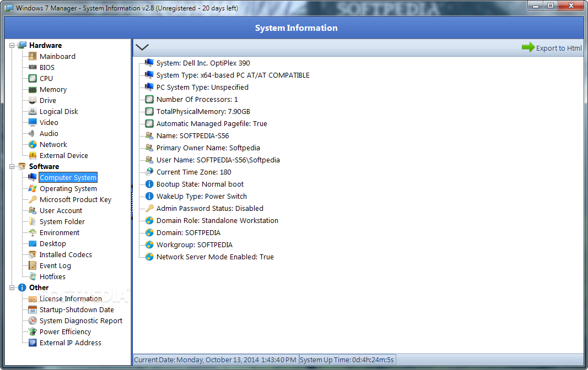Screen dimensions: 588x370
Task: Select 'User Name: SOFTPEDIA-S56\Softpedia' row
Action: coord(218,160)
